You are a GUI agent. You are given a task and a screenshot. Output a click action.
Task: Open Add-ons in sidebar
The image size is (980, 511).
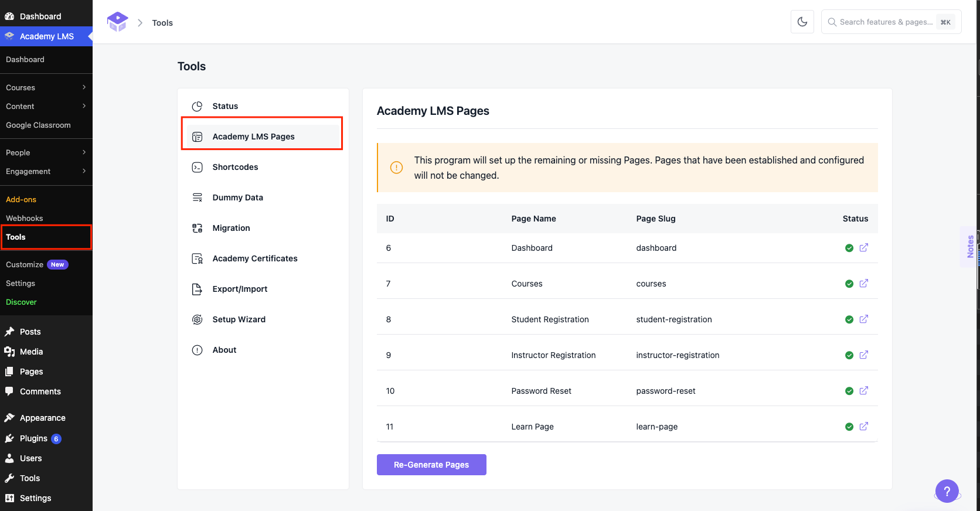point(46,199)
